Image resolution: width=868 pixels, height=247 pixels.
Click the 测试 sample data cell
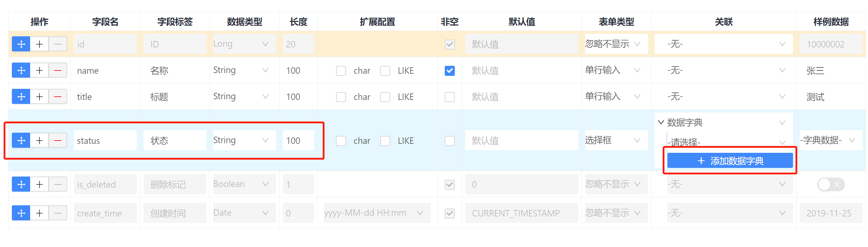831,97
